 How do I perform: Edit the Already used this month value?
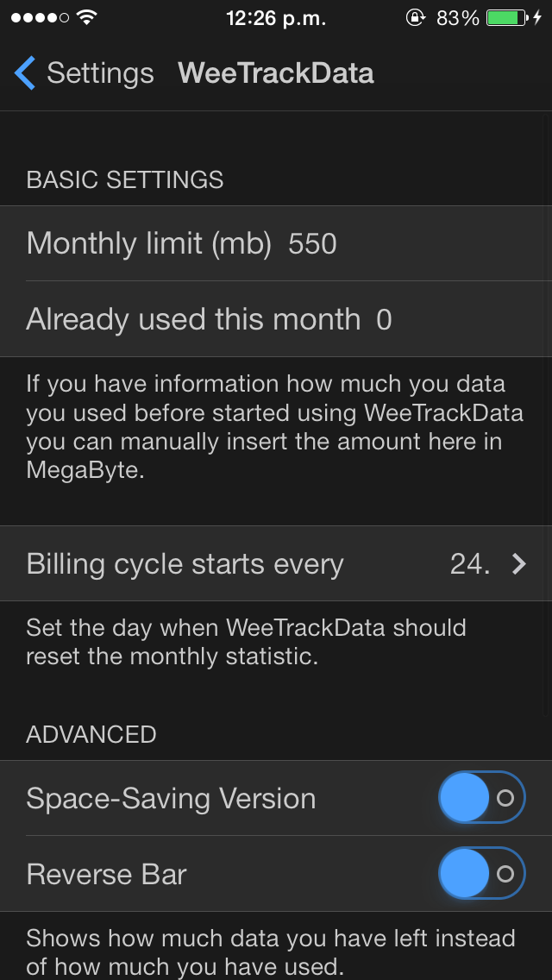(x=384, y=320)
